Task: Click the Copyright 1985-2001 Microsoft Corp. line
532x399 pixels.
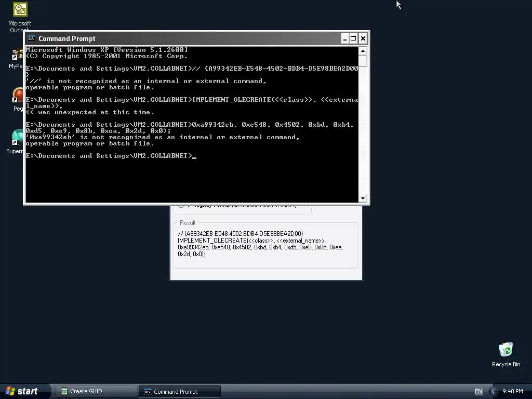Action: 107,56
